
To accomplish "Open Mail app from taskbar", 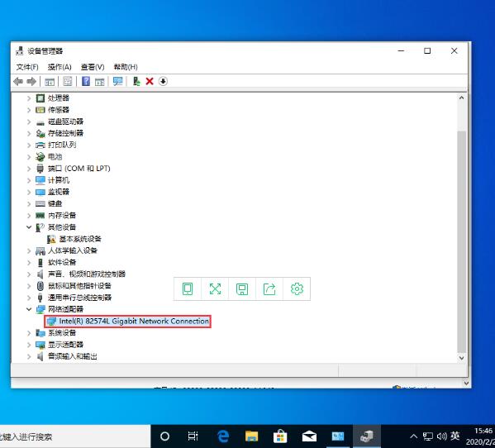I will pos(309,436).
